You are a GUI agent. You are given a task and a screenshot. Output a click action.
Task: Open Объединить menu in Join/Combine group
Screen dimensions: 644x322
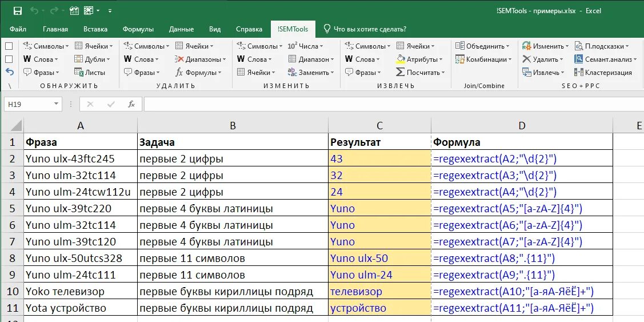482,46
